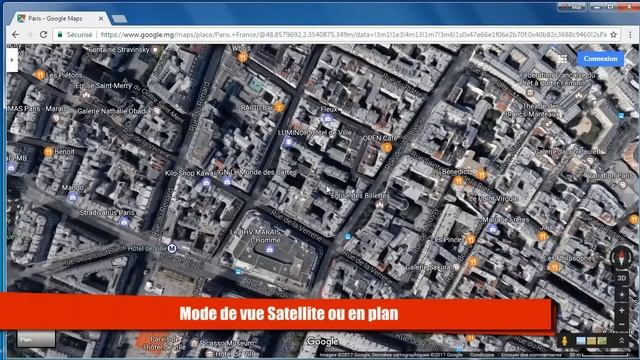Image resolution: width=640 pixels, height=360 pixels.
Task: Show your location with the target button
Action: [621, 295]
